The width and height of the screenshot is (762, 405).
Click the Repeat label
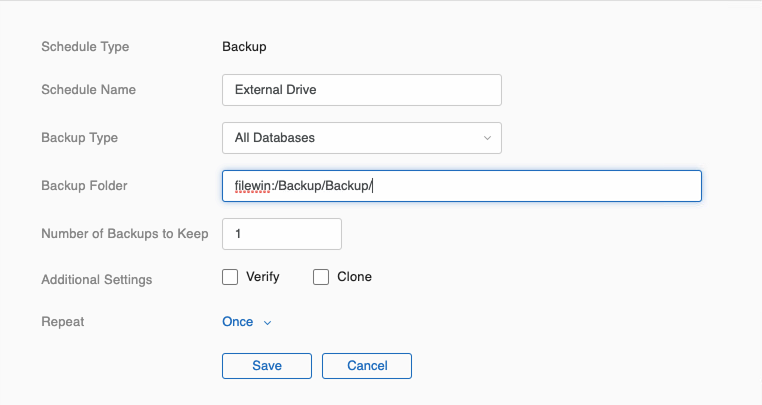click(x=61, y=323)
